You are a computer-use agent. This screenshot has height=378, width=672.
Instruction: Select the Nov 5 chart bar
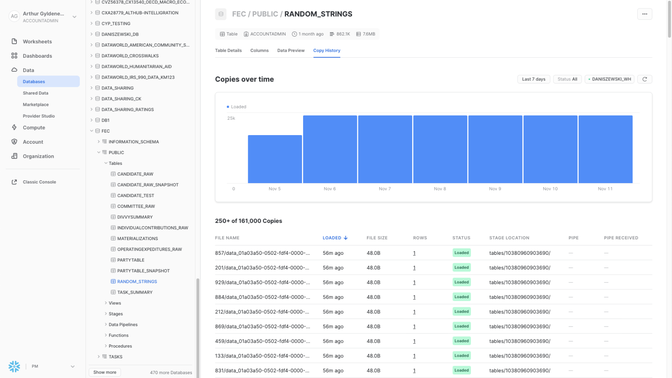275,159
